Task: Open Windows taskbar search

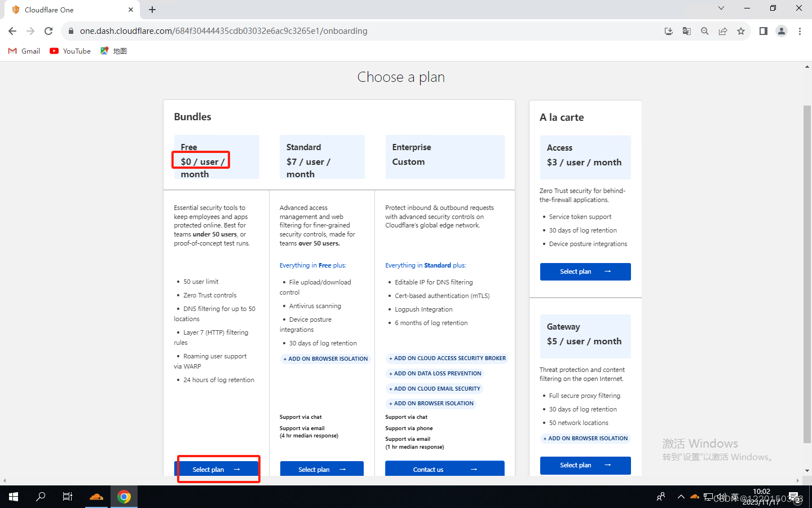Action: click(41, 497)
